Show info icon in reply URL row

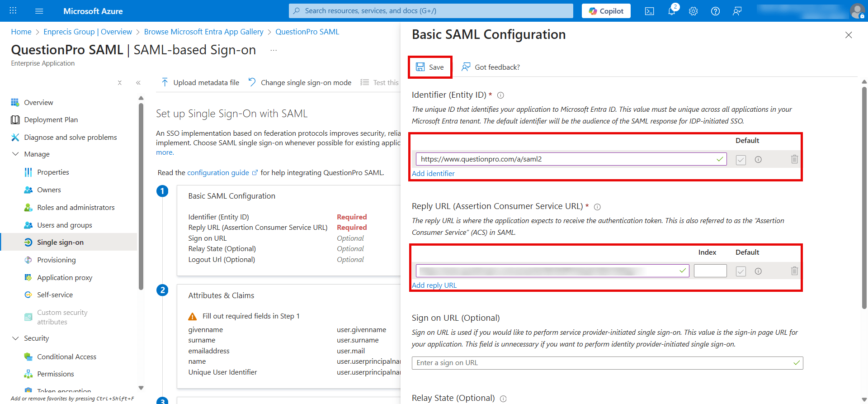coord(758,271)
